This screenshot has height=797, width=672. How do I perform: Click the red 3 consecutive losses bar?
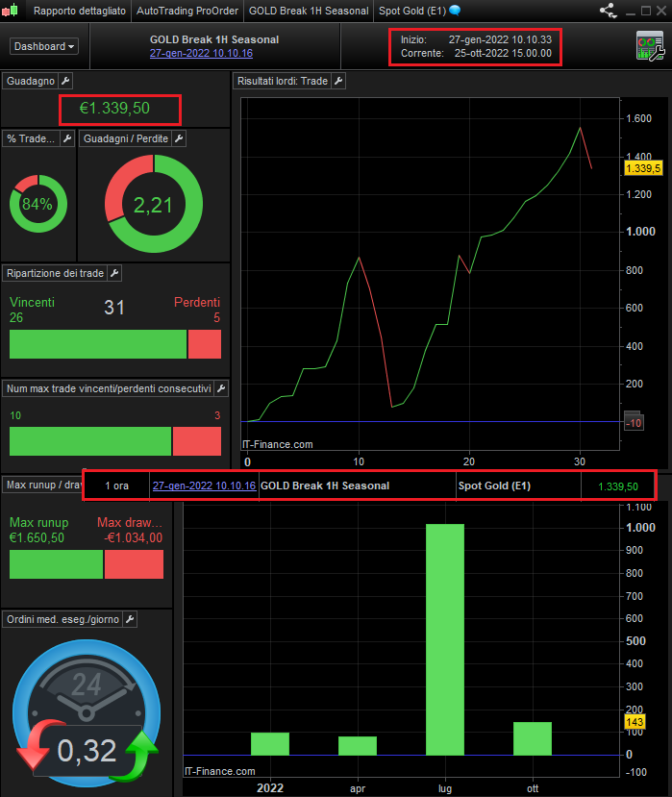tap(197, 441)
